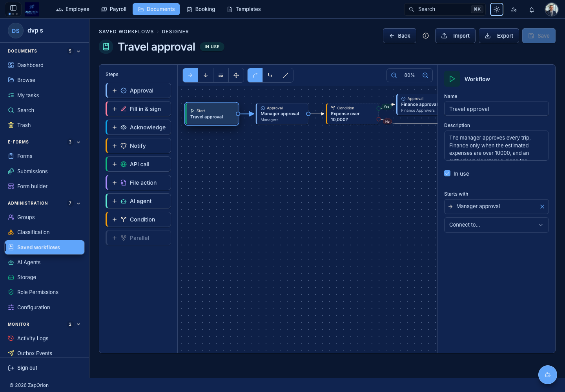Click the Back button
565x392 pixels.
coord(399,36)
